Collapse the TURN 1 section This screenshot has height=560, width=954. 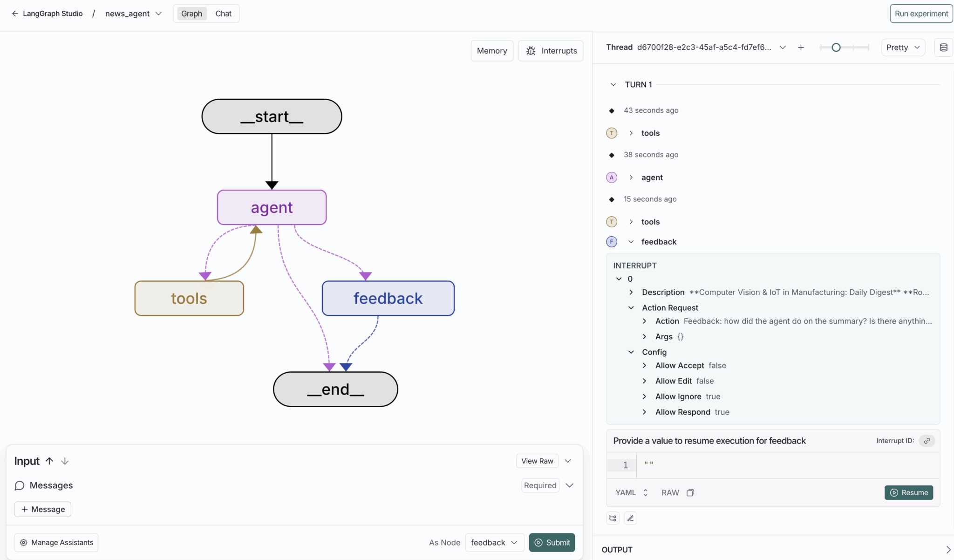click(x=613, y=84)
